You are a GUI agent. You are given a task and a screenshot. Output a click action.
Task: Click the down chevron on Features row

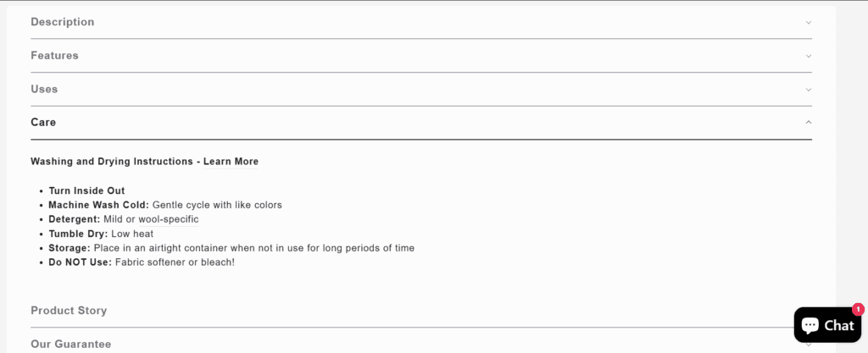coord(808,56)
